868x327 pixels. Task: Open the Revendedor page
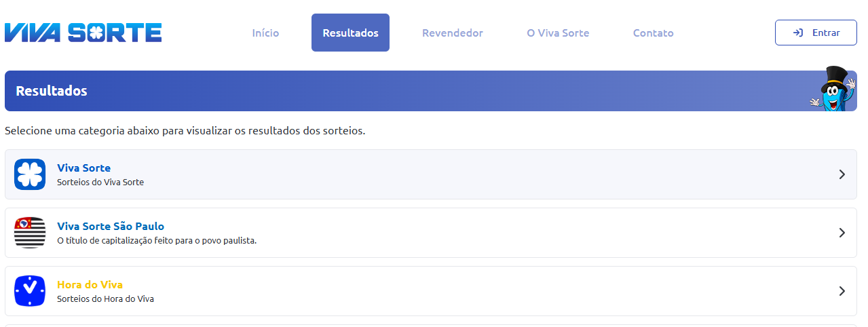click(x=453, y=33)
